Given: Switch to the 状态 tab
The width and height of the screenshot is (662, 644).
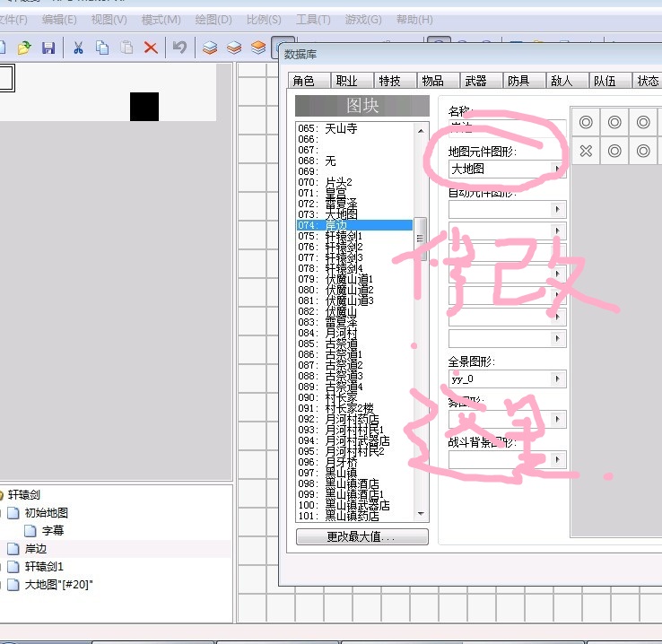Looking at the screenshot, I should click(648, 81).
